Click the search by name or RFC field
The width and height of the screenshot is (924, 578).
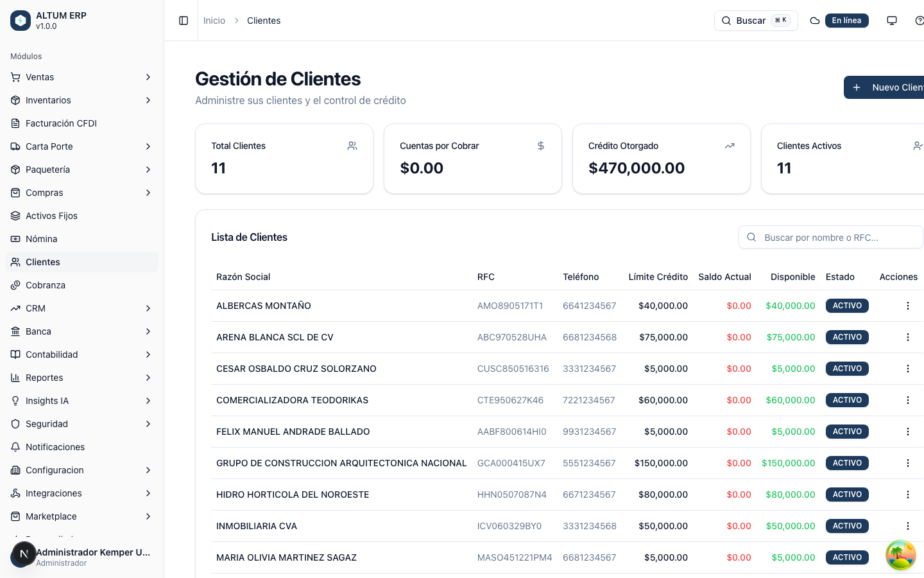(831, 237)
